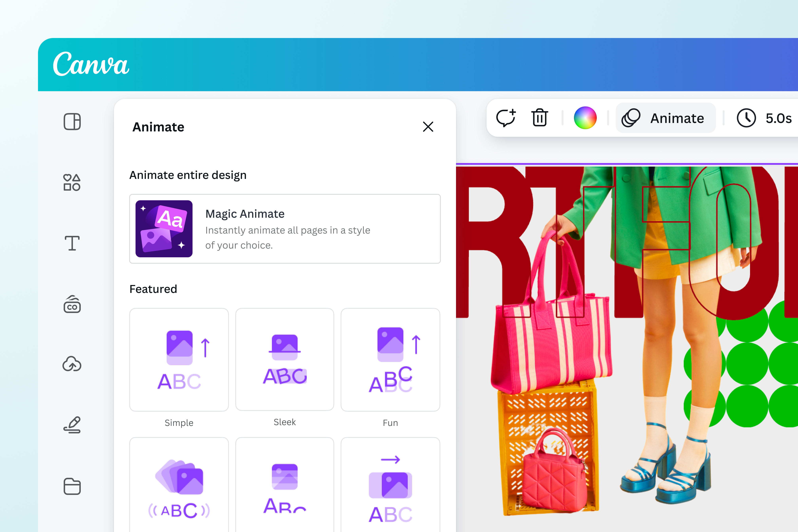Open the rainbow color picker swatch
The height and width of the screenshot is (532, 798).
tap(585, 118)
